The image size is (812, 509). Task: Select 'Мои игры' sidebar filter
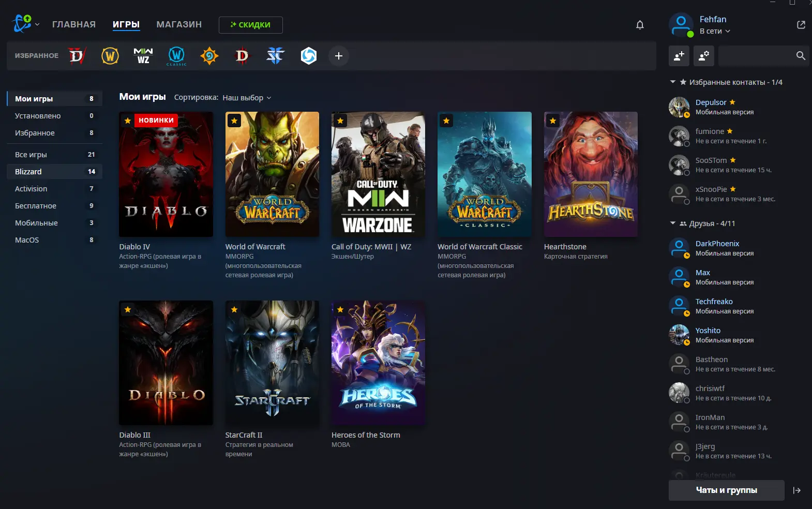click(55, 99)
